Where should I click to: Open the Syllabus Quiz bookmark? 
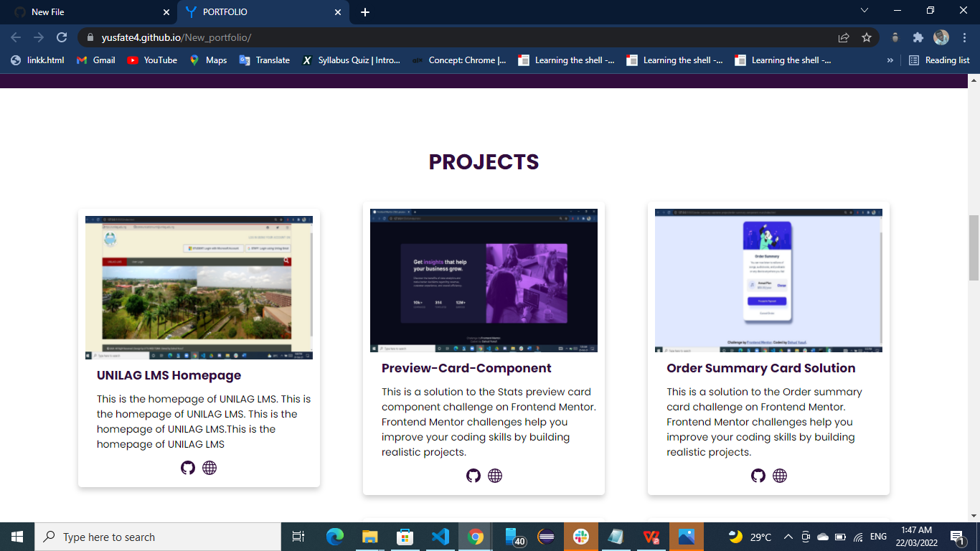(351, 60)
